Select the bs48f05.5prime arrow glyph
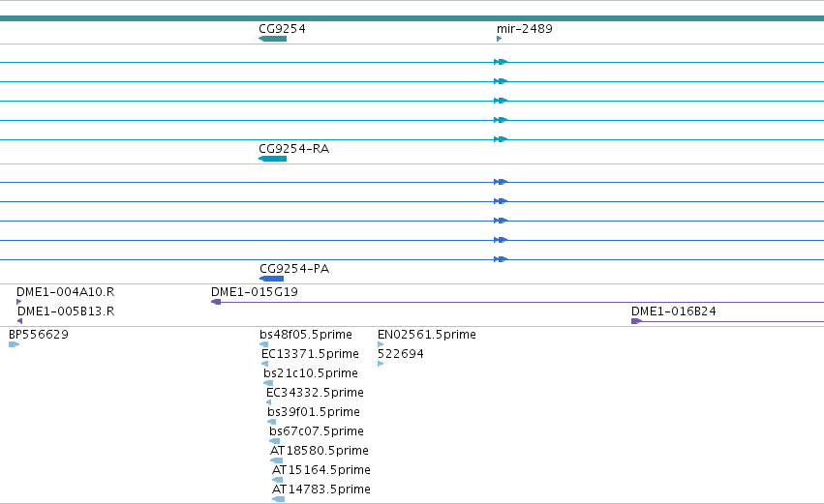Screen dimensions: 824x504 263,344
